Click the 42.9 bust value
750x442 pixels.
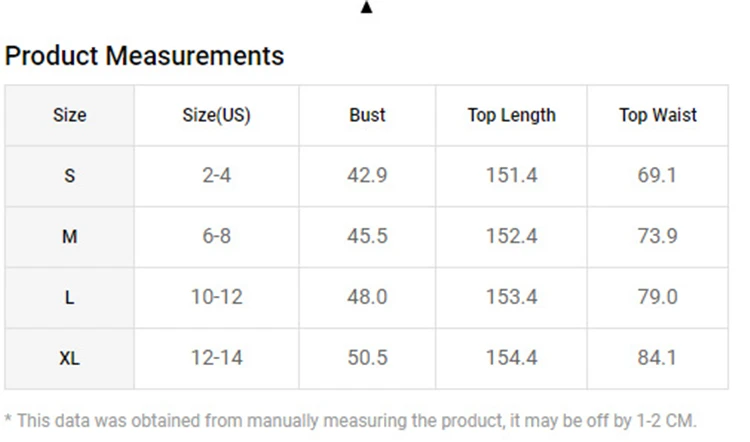pyautogui.click(x=367, y=176)
